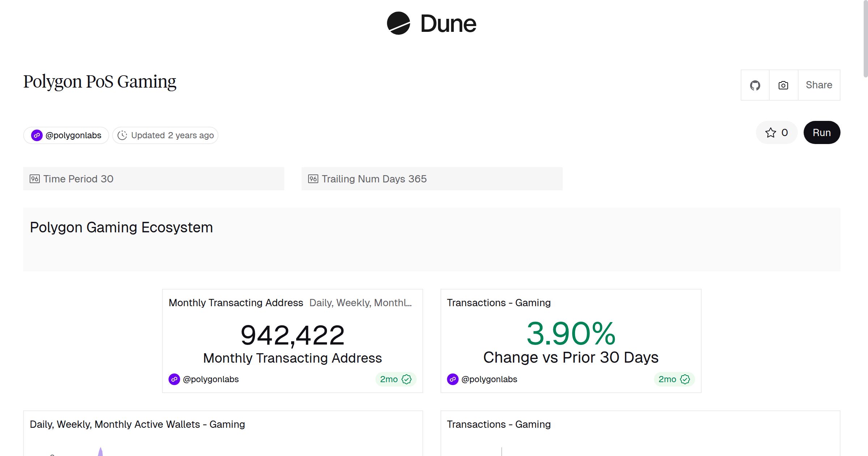This screenshot has height=456, width=868.
Task: Open Monthly Transacting Address card title
Action: click(236, 303)
